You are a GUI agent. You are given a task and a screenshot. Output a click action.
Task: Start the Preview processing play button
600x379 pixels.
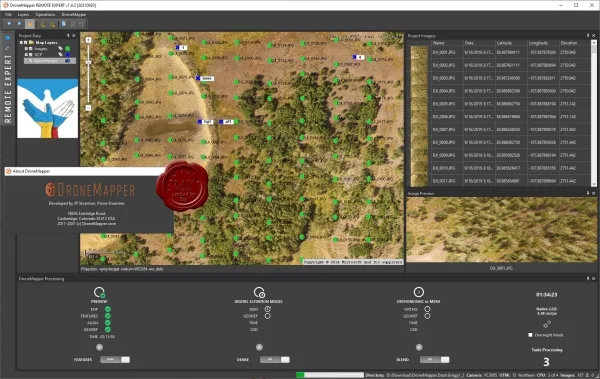pos(99,347)
